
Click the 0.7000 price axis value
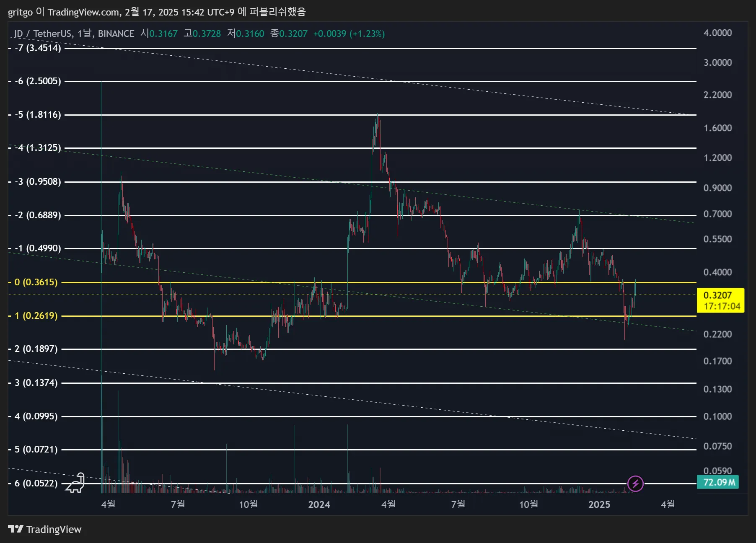click(x=717, y=214)
